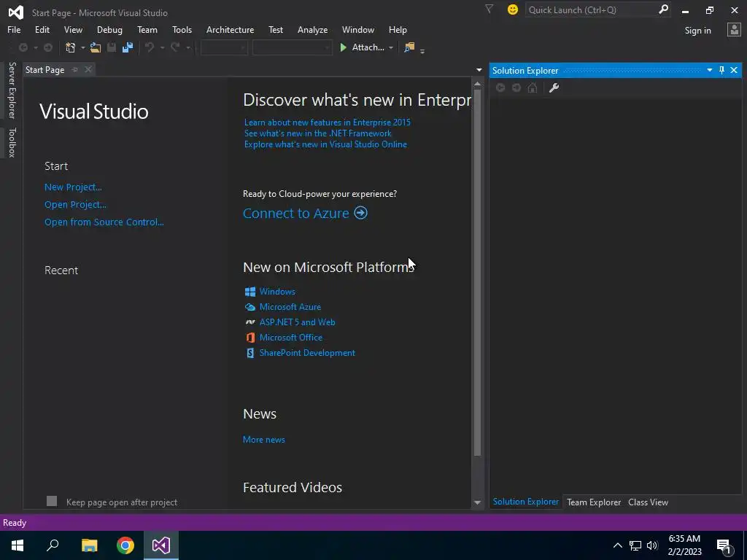This screenshot has height=560, width=747.
Task: Open the Undo history dropdown arrow
Action: [x=162, y=47]
